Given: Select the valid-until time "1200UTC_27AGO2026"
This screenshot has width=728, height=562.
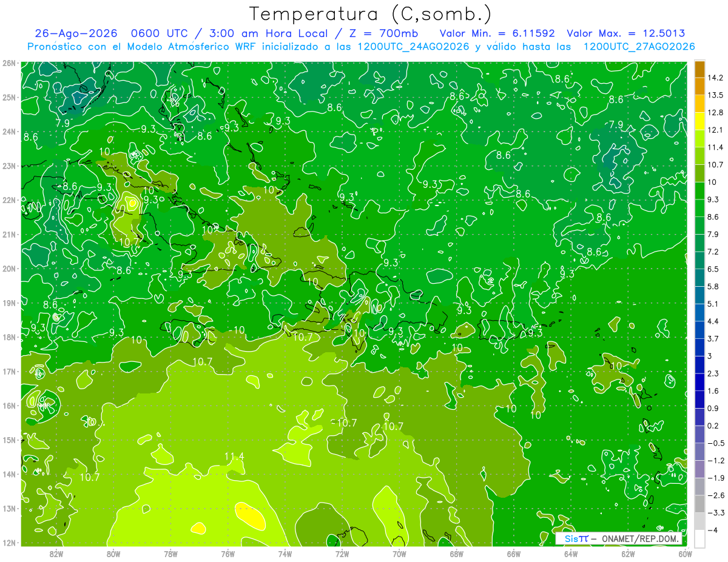Looking at the screenshot, I should click(x=639, y=46).
